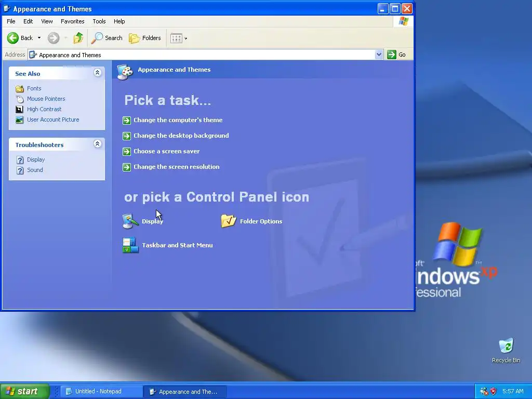Go up one folder level

tap(78, 38)
